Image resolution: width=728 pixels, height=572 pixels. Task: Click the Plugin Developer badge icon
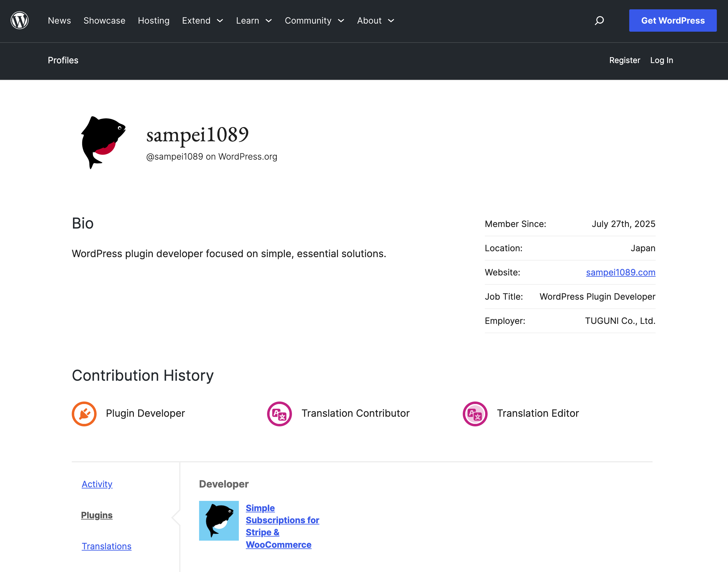click(x=84, y=414)
